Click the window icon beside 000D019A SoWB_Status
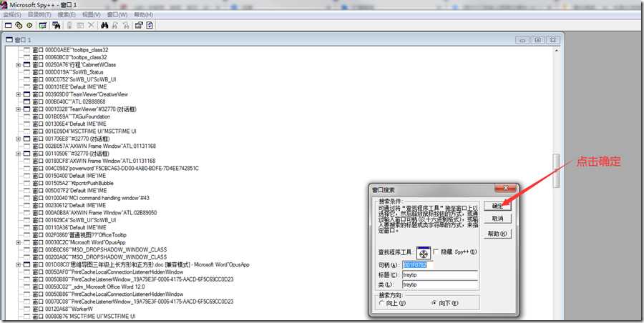Viewport: 644px width, 323px height. [x=26, y=72]
